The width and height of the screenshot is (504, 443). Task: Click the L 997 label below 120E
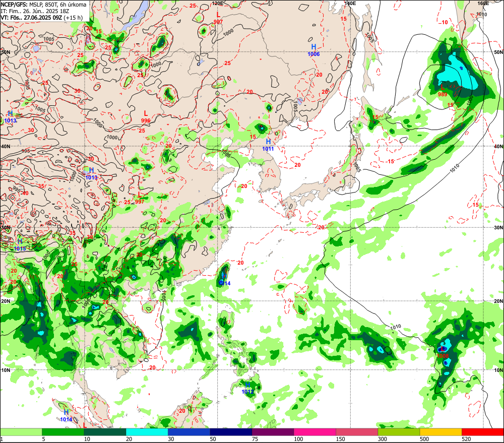point(218,18)
